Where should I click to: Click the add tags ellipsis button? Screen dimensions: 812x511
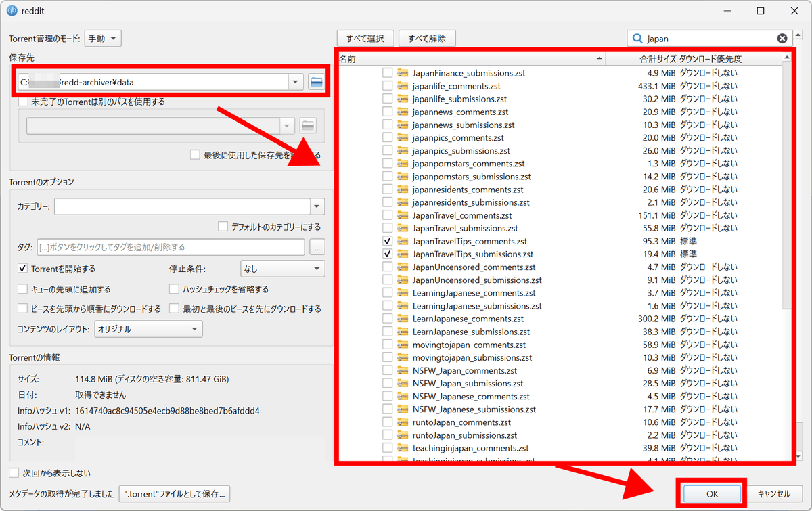coord(317,247)
